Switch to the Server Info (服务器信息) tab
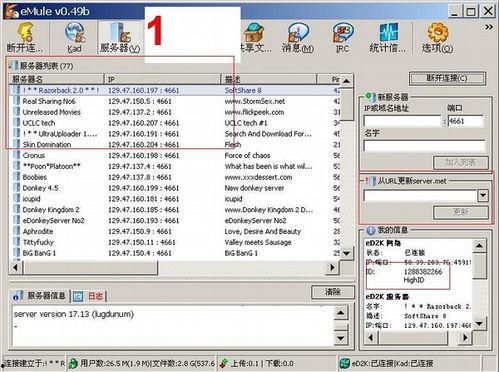The height and width of the screenshot is (372, 499). [x=39, y=296]
